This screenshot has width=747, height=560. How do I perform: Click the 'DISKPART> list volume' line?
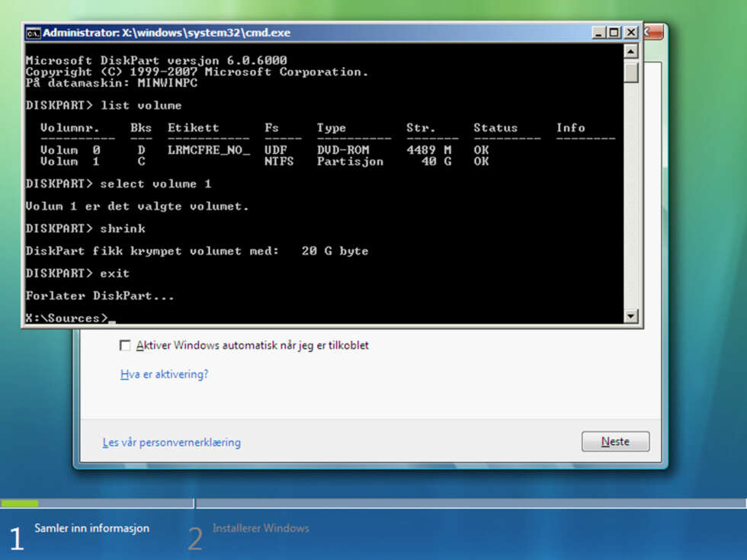click(104, 105)
